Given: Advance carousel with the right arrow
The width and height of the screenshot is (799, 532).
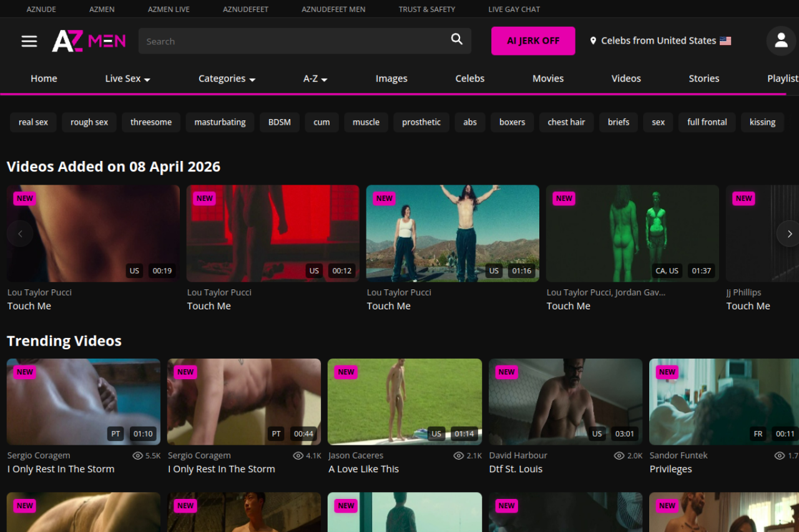Looking at the screenshot, I should (789, 234).
